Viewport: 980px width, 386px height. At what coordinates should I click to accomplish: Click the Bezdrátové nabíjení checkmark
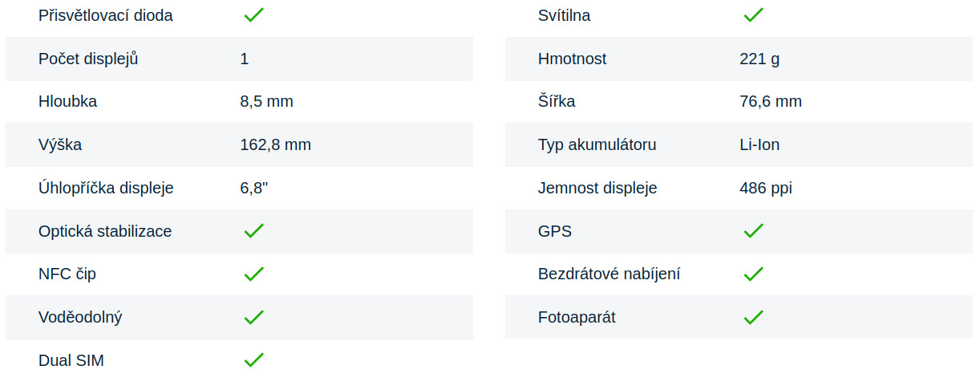753,274
